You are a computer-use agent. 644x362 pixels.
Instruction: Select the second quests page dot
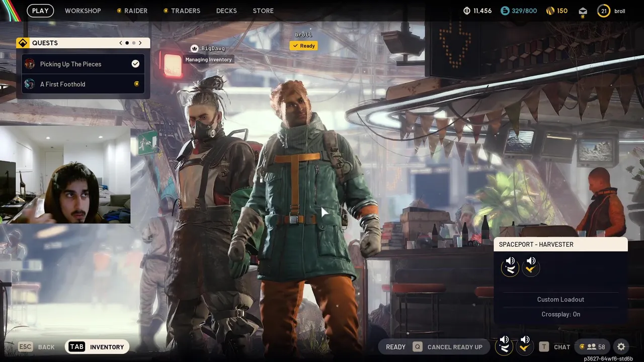click(134, 43)
